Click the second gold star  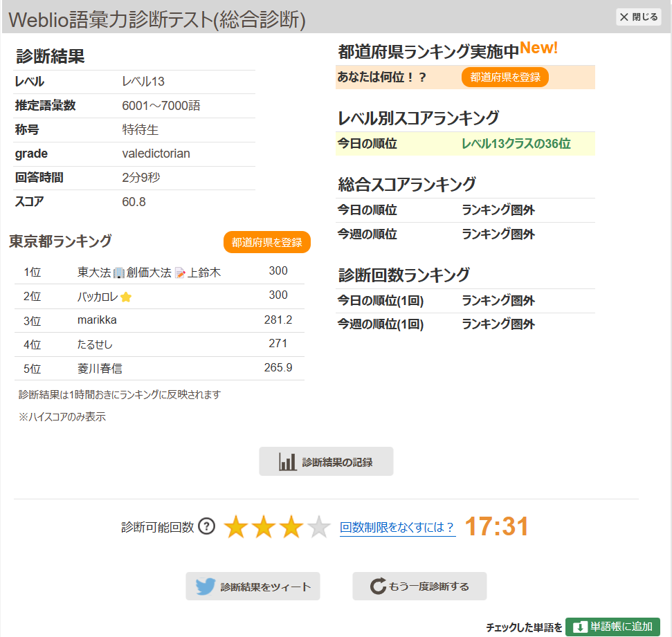[264, 526]
